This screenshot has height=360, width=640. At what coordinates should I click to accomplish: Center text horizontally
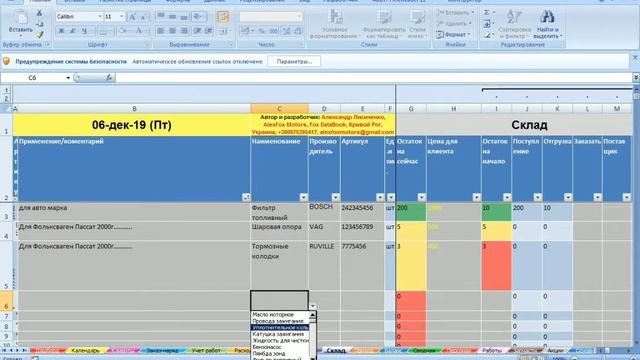173,31
